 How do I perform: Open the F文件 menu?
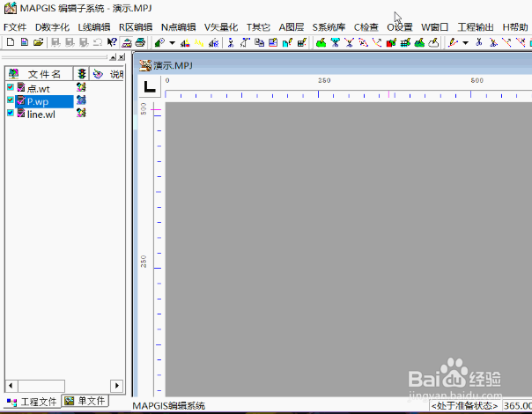tap(15, 27)
